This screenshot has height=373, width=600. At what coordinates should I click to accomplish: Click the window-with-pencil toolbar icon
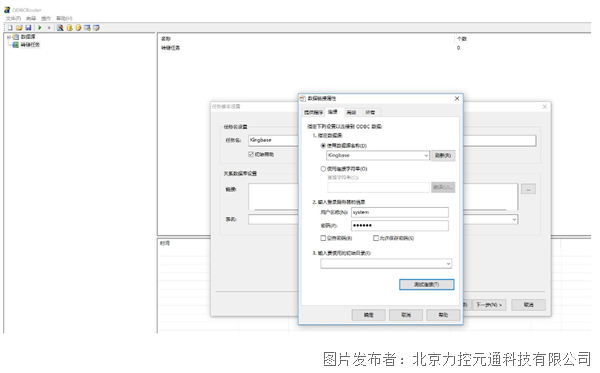tap(96, 28)
